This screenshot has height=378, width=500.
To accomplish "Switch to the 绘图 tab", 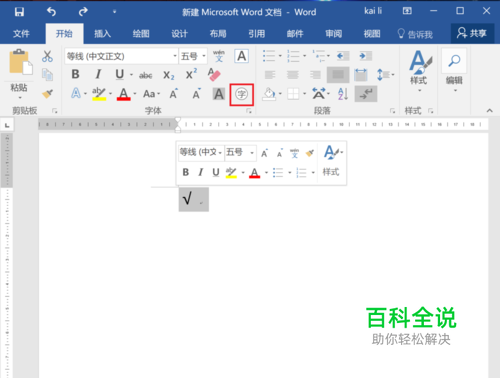I will click(141, 34).
